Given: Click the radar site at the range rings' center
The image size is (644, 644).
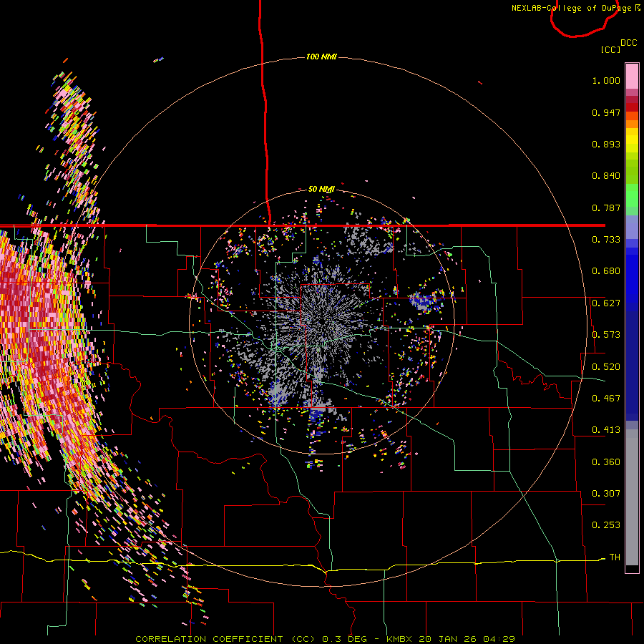Looking at the screenshot, I should pyautogui.click(x=321, y=321).
